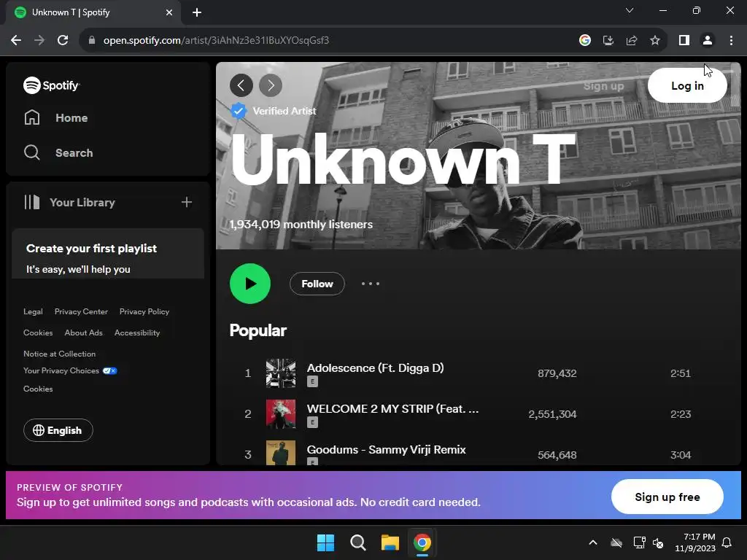Open the Legal link

pyautogui.click(x=33, y=311)
